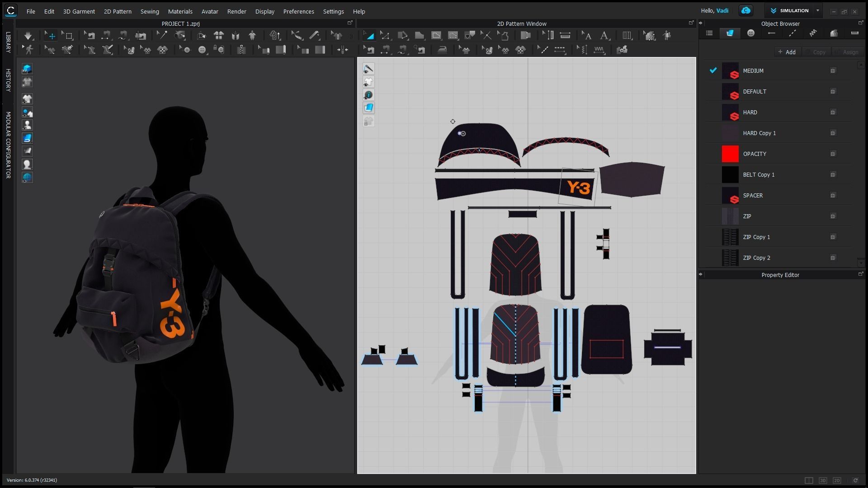The height and width of the screenshot is (488, 868).
Task: Select the Select/Move tool in 3D toolbar
Action: click(51, 36)
